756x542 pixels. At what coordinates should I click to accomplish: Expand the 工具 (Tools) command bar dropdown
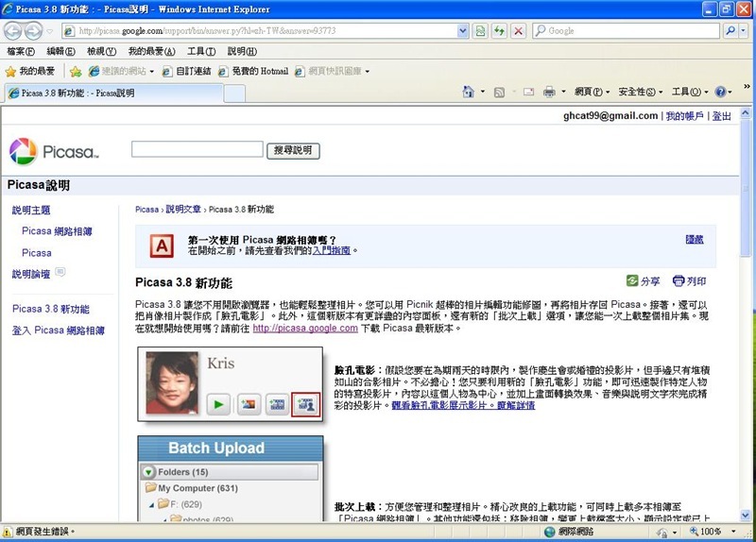(689, 93)
